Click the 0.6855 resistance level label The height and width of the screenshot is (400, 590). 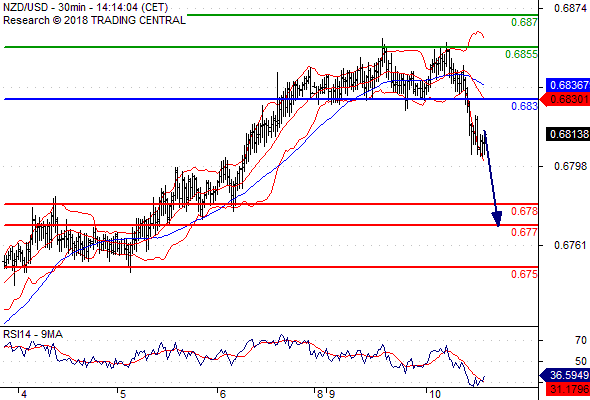point(521,54)
